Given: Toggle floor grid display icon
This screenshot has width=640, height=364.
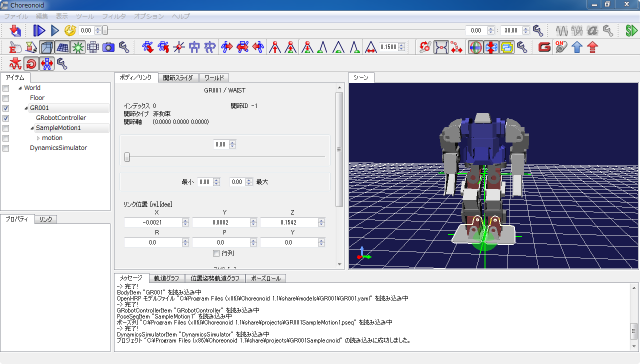Looking at the screenshot, I should click(x=62, y=47).
